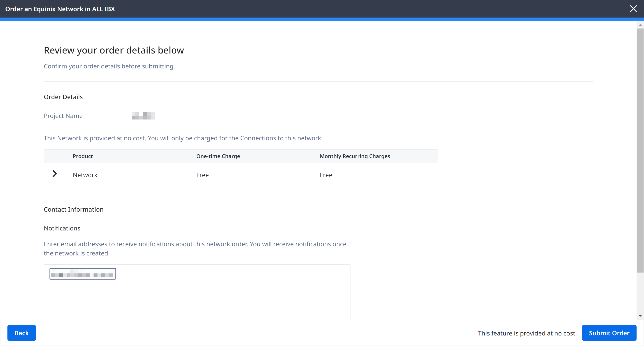Click the Order Details heading
The width and height of the screenshot is (644, 346).
point(63,97)
